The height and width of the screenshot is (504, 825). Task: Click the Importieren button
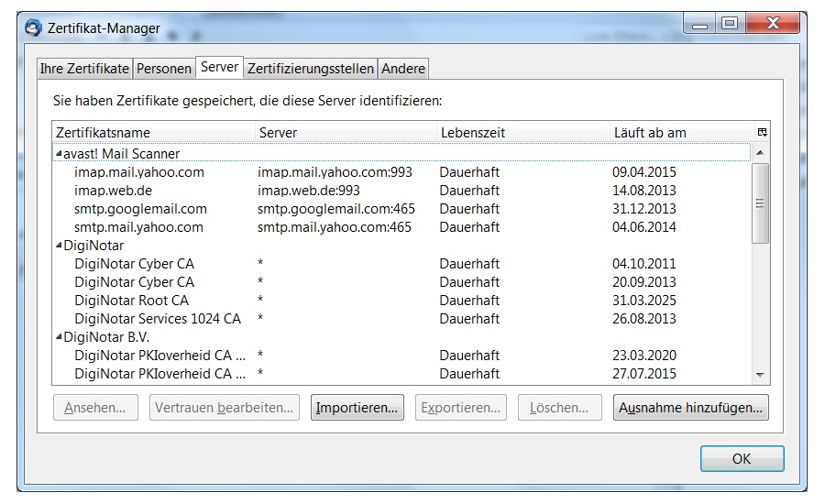tap(357, 408)
